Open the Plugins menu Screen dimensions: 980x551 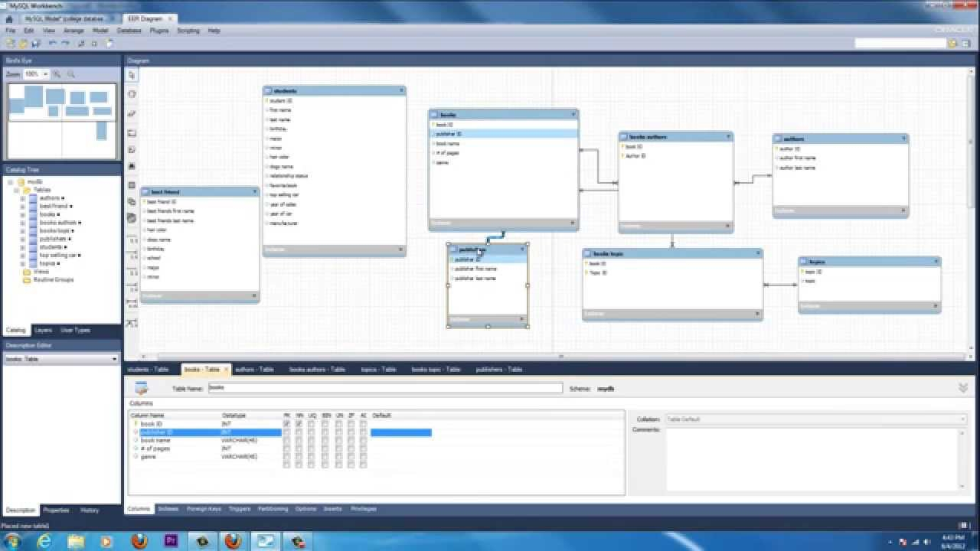point(159,31)
